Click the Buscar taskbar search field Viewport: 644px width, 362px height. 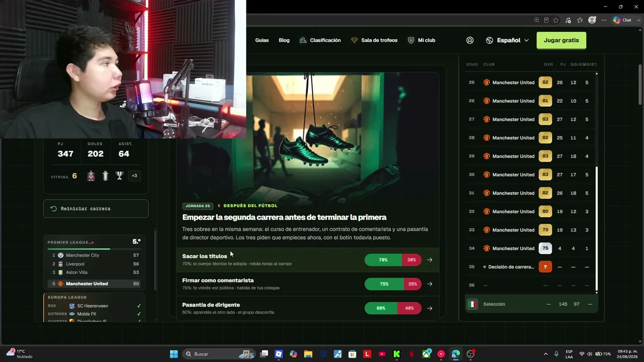pyautogui.click(x=218, y=354)
